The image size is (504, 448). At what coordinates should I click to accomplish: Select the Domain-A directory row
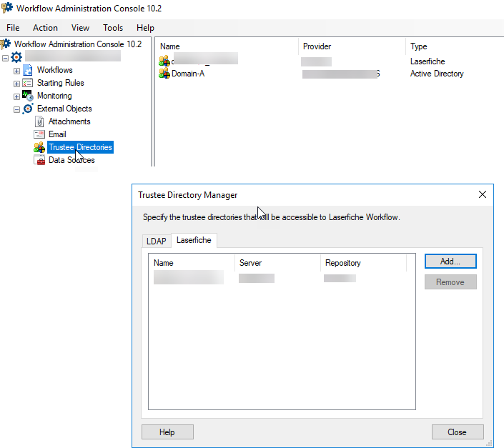(188, 74)
